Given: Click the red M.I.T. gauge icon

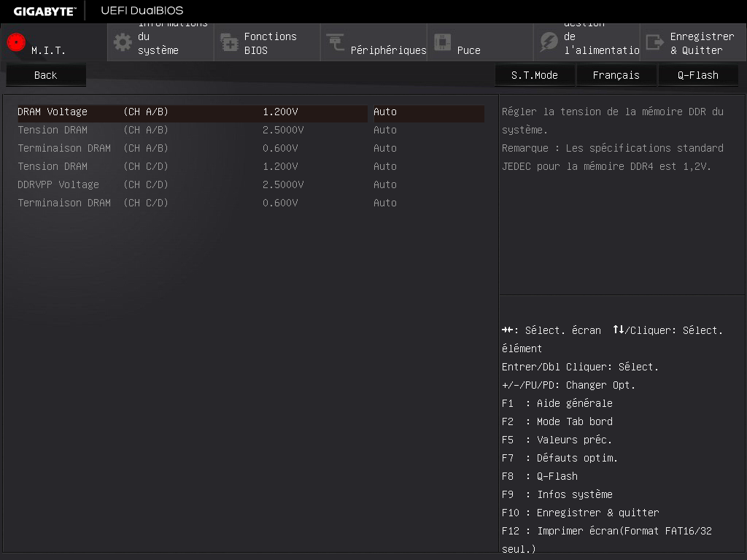Looking at the screenshot, I should (x=16, y=42).
